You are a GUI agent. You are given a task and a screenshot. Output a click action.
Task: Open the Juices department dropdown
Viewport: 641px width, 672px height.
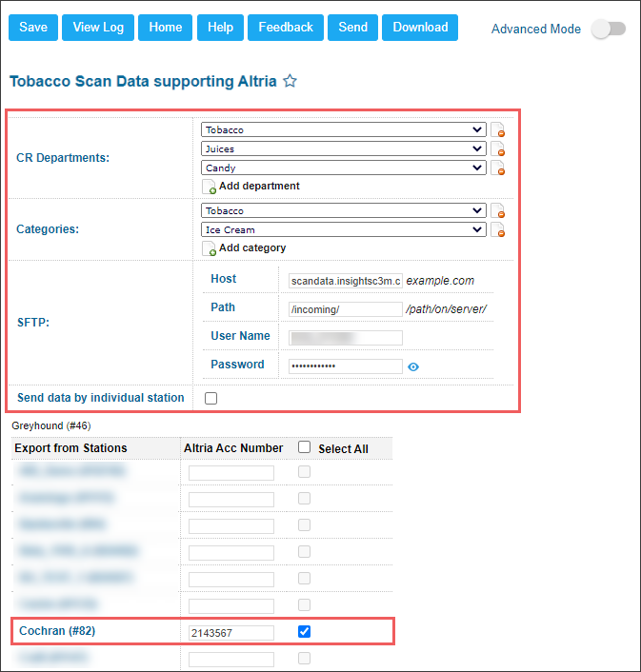pyautogui.click(x=344, y=148)
